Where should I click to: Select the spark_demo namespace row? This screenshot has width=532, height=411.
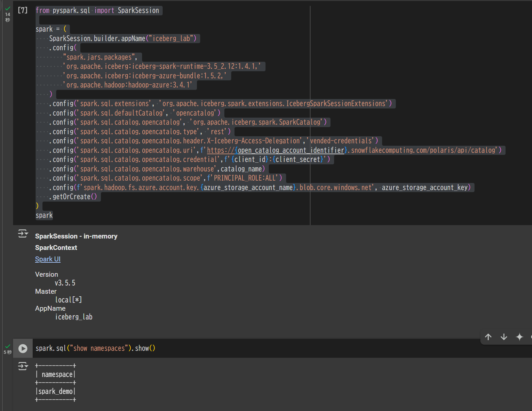click(56, 391)
